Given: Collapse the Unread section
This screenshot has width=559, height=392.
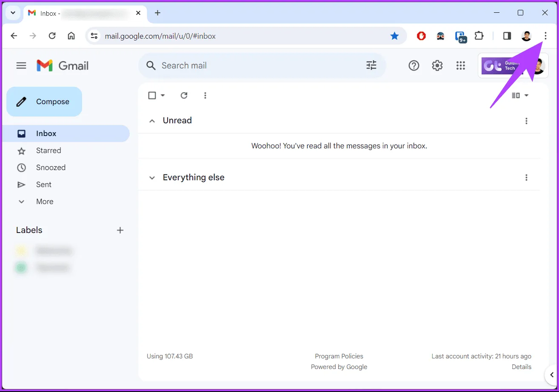Looking at the screenshot, I should (152, 121).
